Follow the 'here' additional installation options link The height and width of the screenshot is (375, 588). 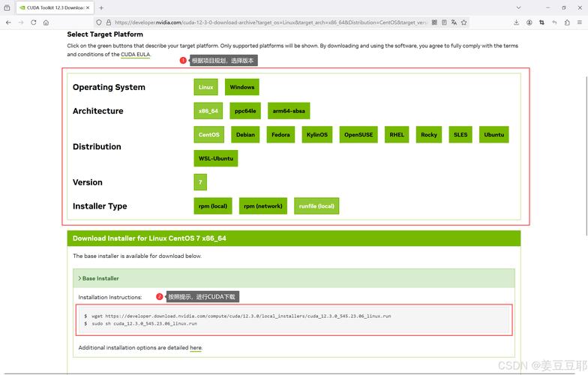coord(196,348)
